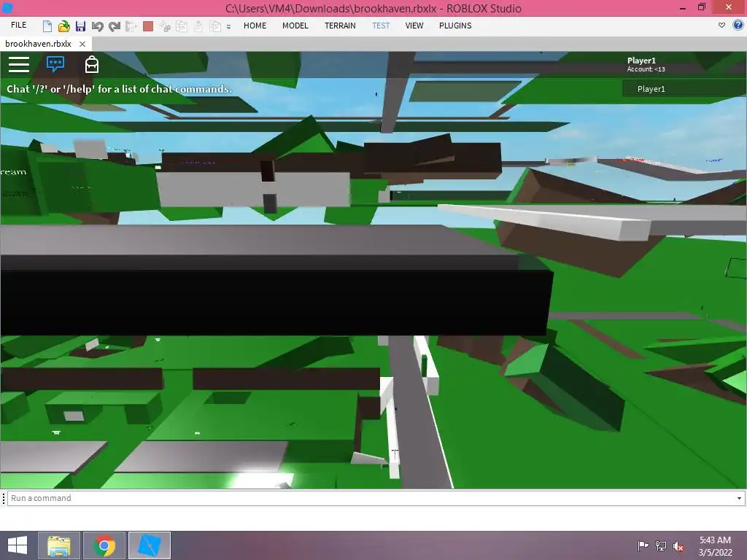The image size is (747, 560).
Task: Click the play solo toolbar icon
Action: click(x=131, y=26)
